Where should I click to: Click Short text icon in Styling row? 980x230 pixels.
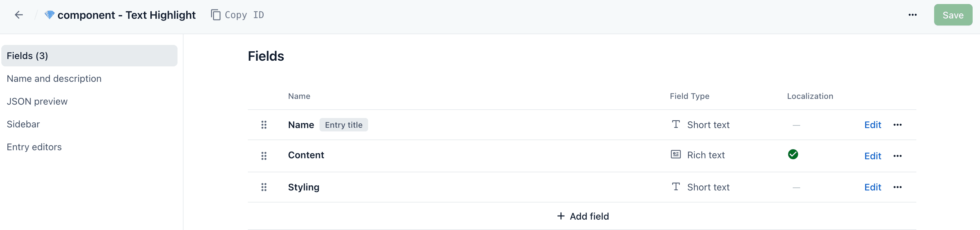click(676, 187)
